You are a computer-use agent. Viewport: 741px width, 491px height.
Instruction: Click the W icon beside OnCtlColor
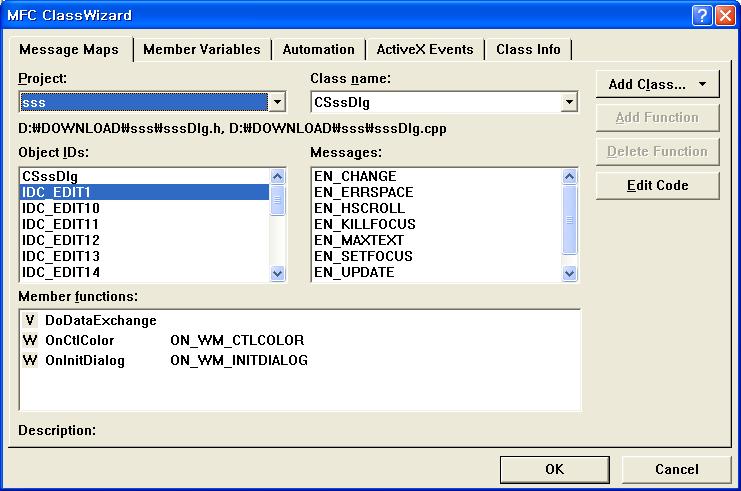pos(30,340)
